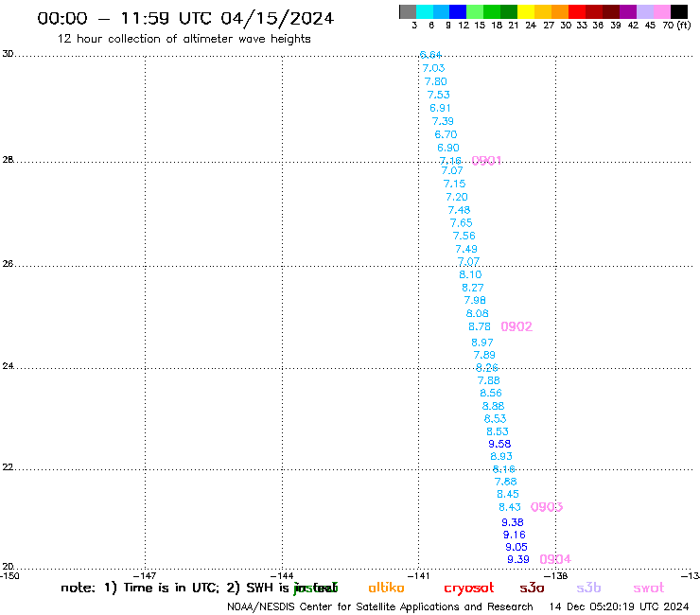Click the wave height value 8.43
The image size is (700, 615).
(x=510, y=507)
